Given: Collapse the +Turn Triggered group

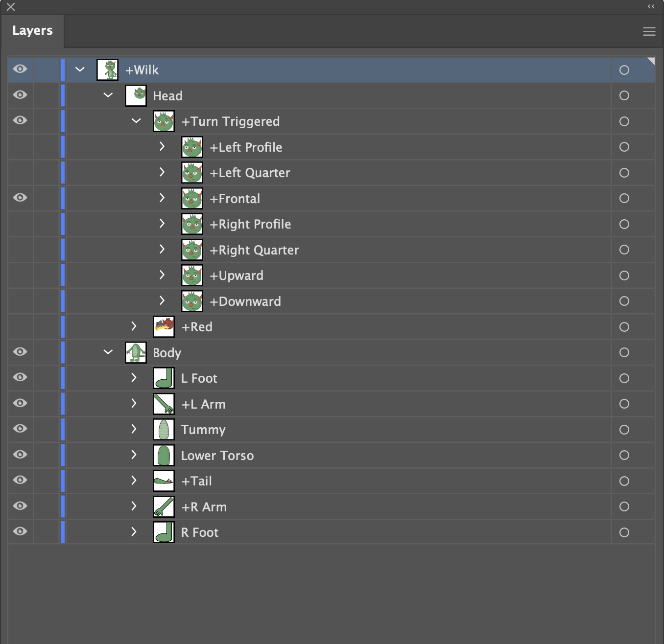Looking at the screenshot, I should 136,121.
